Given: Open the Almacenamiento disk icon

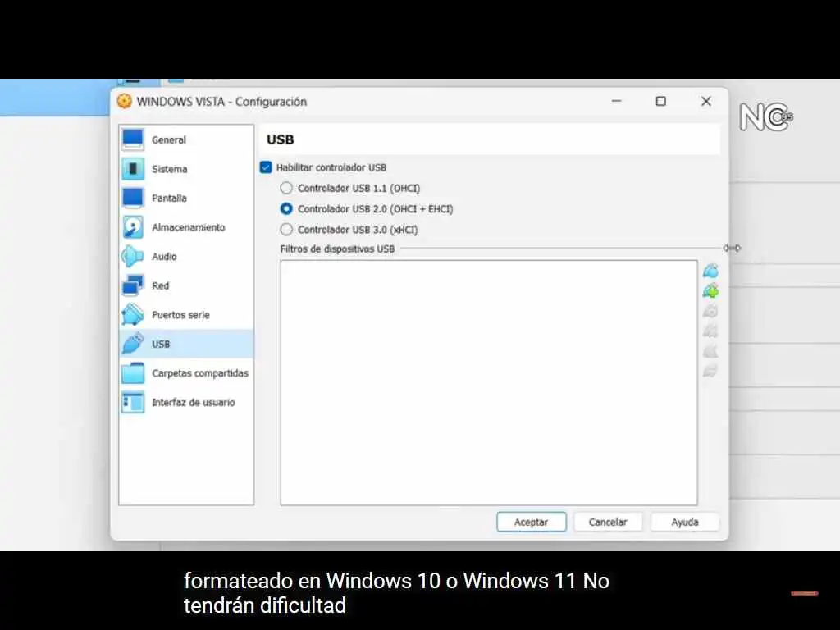Looking at the screenshot, I should 133,227.
